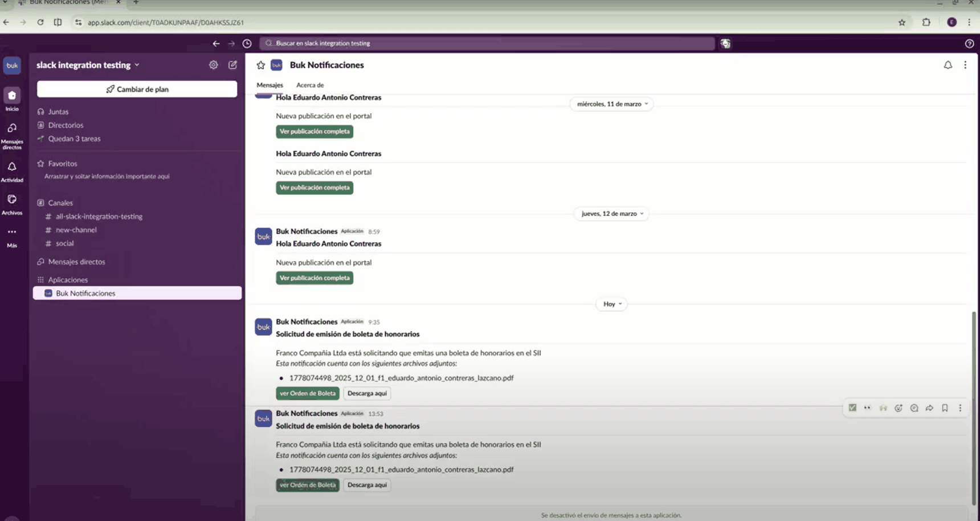Switch to the Mensajes tab

coord(269,85)
